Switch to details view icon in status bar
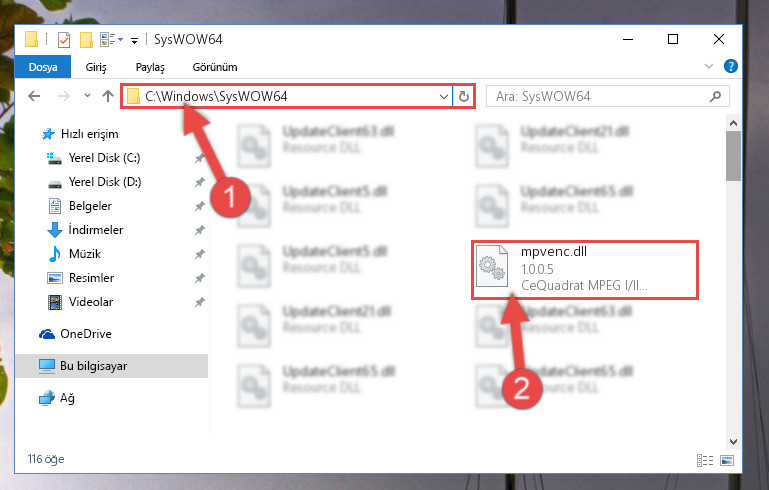 [x=705, y=460]
